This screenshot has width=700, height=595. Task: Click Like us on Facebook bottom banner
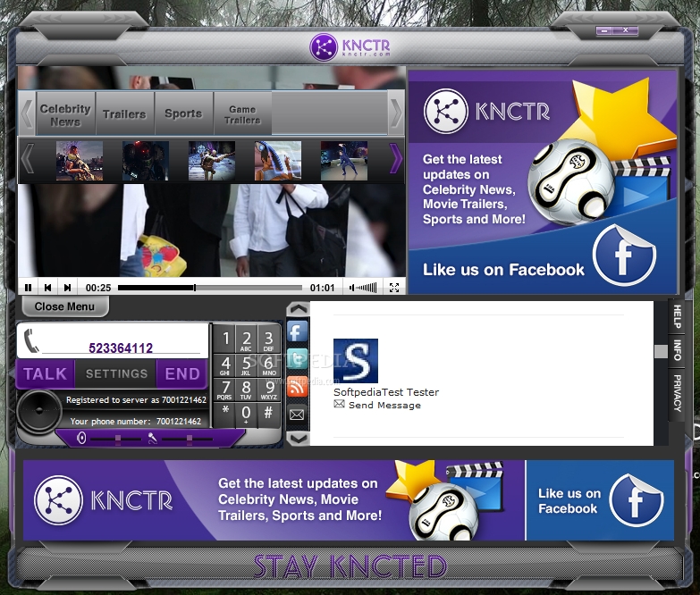tap(600, 500)
